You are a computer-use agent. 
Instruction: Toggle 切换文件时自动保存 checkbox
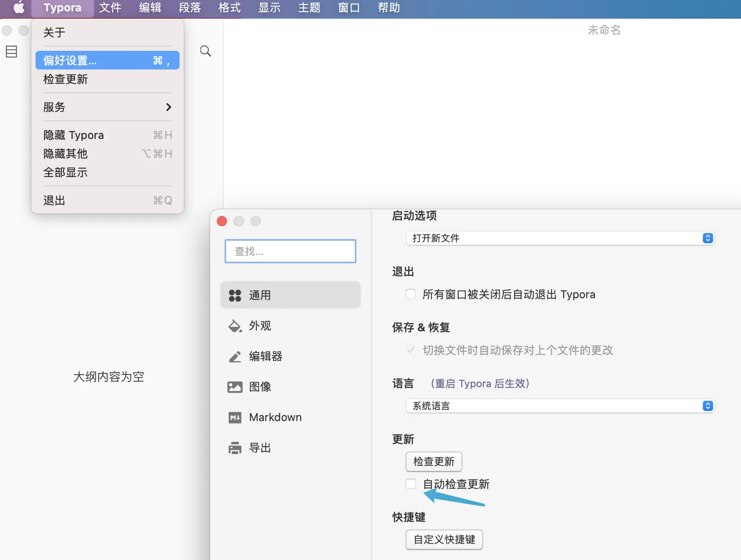point(411,350)
